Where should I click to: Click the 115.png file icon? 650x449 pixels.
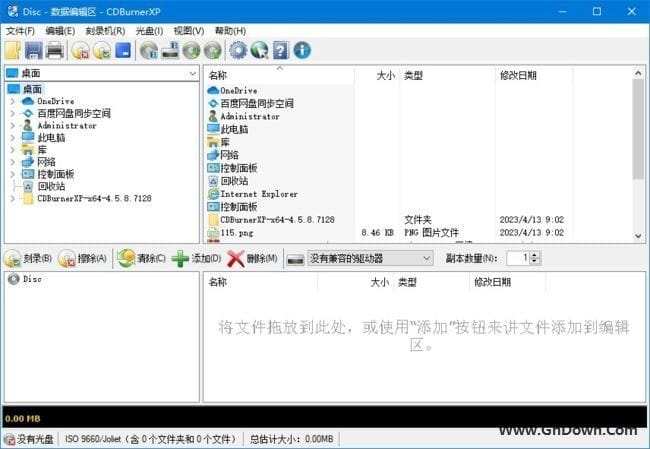point(213,233)
